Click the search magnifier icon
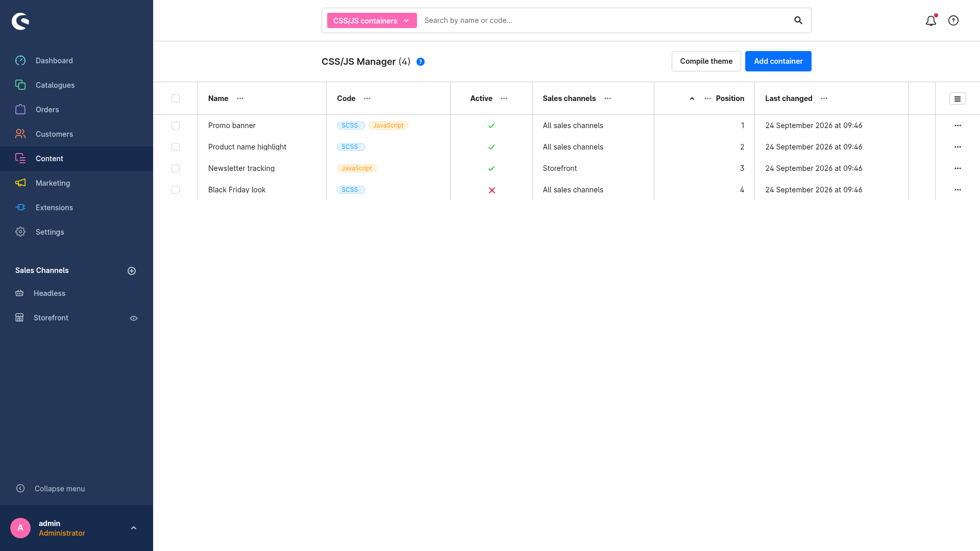This screenshot has height=551, width=980. coord(798,20)
